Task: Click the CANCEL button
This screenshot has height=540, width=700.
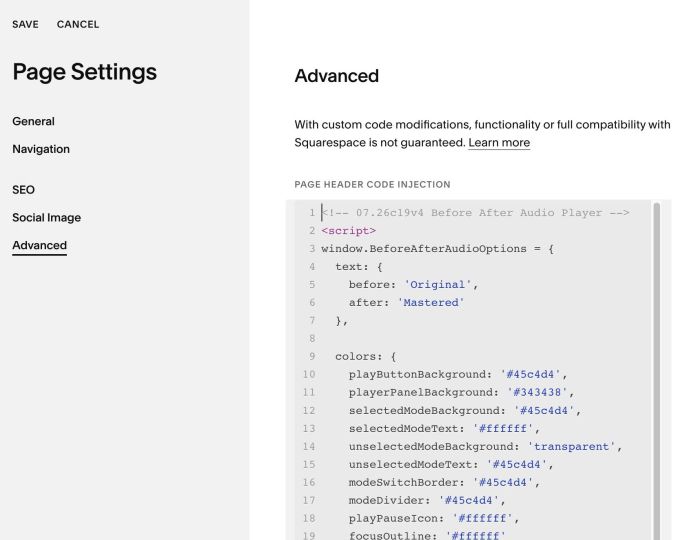Action: [78, 25]
